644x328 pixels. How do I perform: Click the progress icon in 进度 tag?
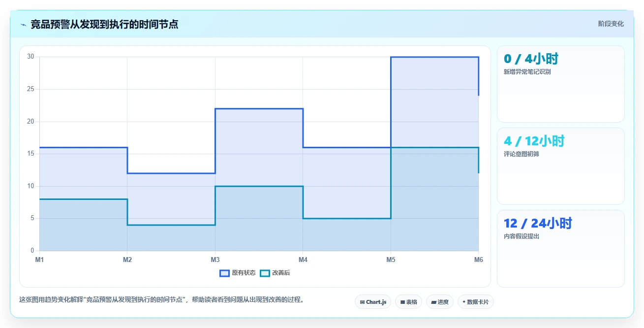pyautogui.click(x=433, y=302)
